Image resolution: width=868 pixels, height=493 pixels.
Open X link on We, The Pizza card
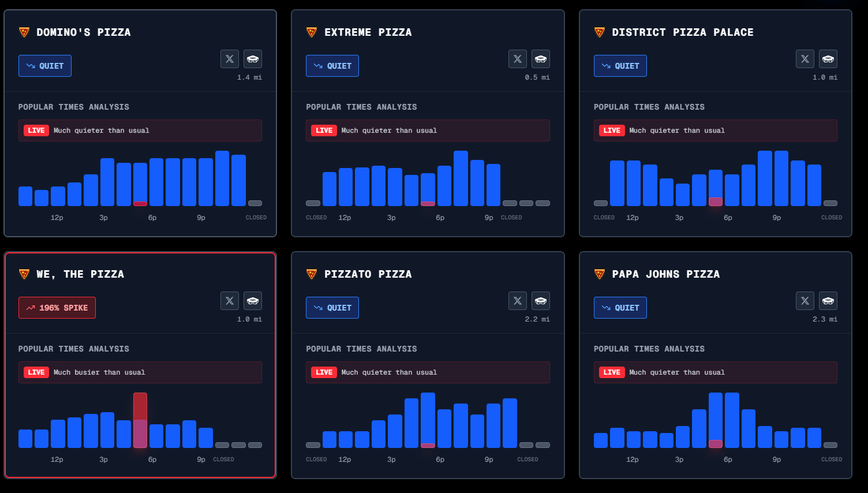click(230, 301)
